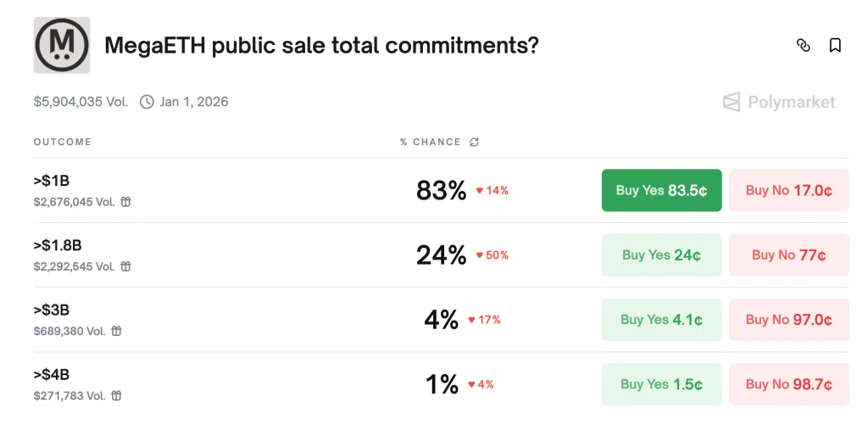Click the Polymarket logo
868x425 pixels.
779,103
